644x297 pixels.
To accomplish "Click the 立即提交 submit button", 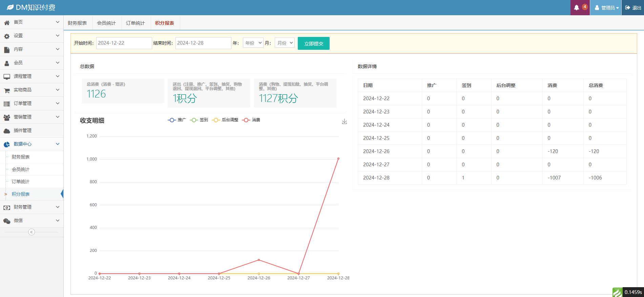I will pos(313,43).
